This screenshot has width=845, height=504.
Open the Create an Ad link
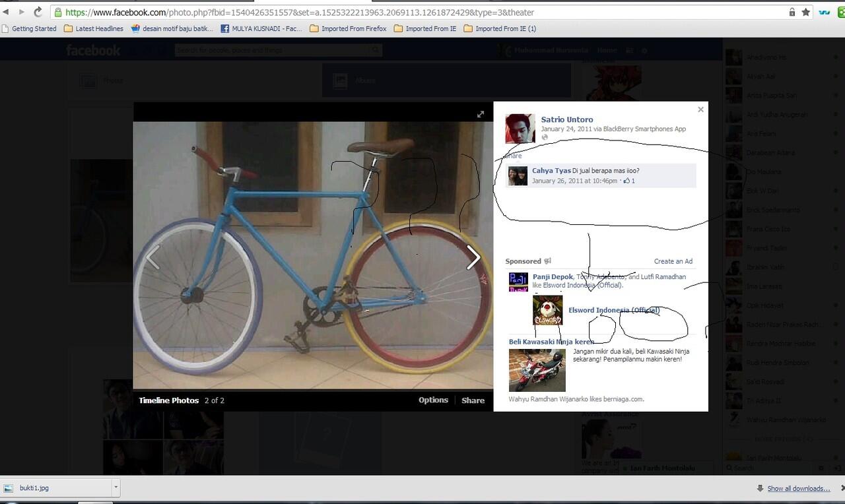click(673, 261)
